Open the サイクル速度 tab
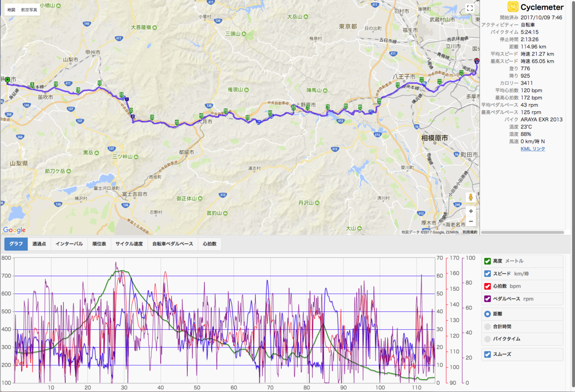The width and height of the screenshot is (575, 392). pyautogui.click(x=129, y=244)
